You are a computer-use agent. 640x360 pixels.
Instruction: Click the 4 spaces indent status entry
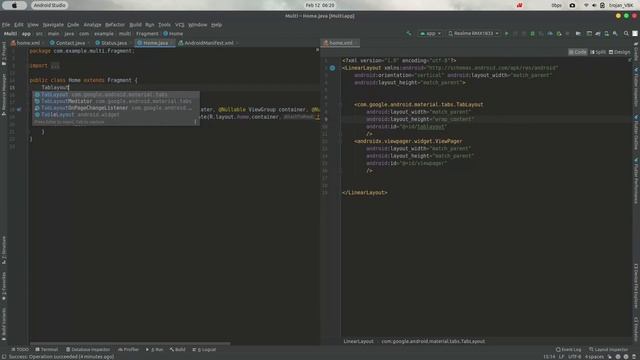point(594,357)
